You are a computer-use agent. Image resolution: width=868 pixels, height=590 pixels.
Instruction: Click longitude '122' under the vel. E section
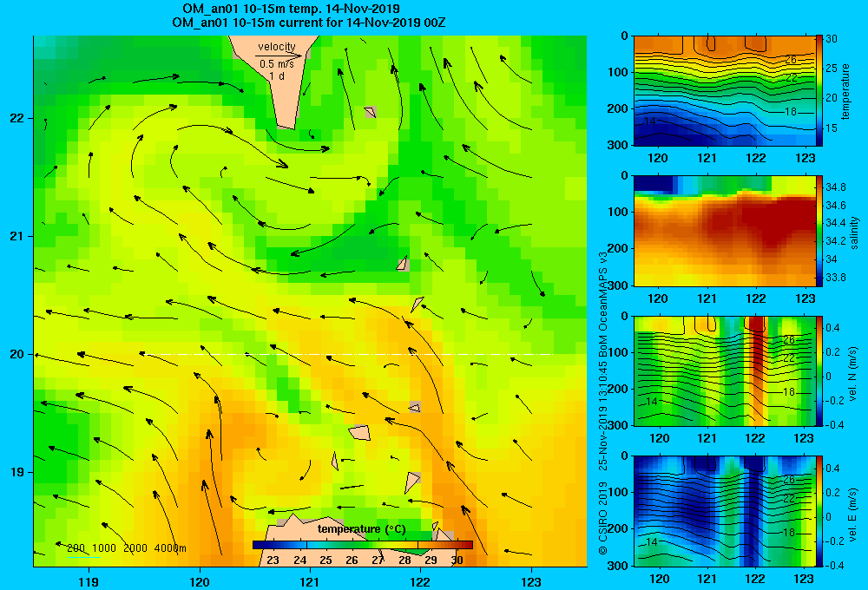pyautogui.click(x=755, y=579)
